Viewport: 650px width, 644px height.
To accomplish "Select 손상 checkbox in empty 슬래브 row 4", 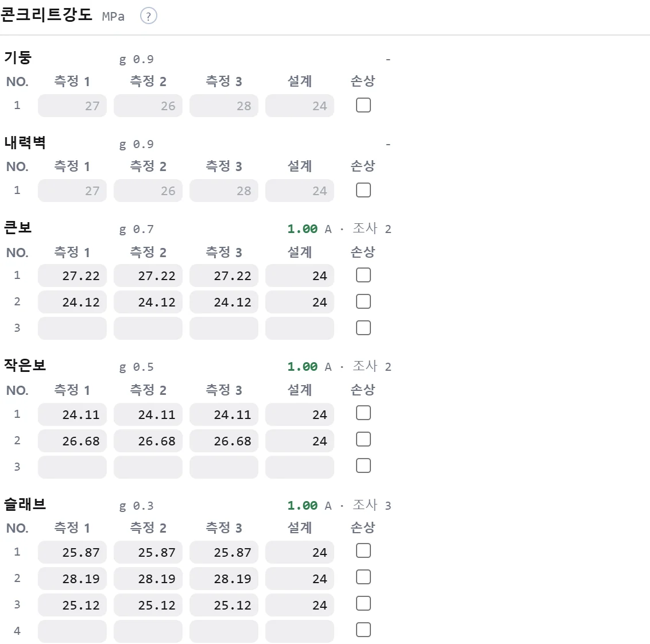I will click(x=363, y=630).
